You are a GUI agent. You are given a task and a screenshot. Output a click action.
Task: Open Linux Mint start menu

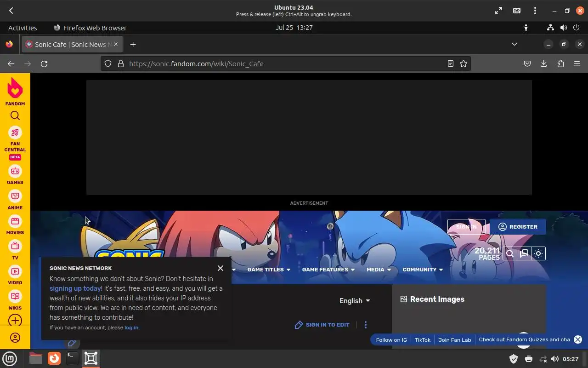tap(10, 358)
